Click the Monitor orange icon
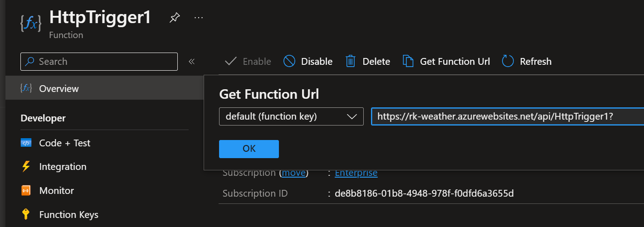This screenshot has height=227, width=644. tap(26, 191)
